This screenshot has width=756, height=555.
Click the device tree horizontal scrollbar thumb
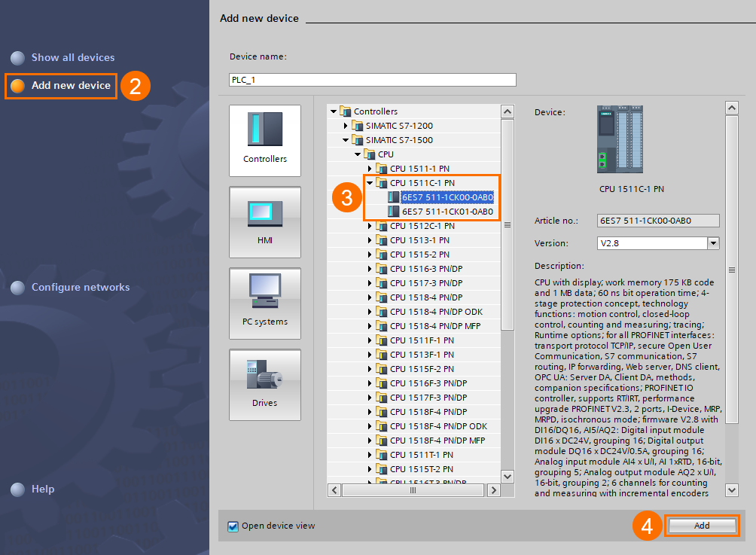(413, 490)
